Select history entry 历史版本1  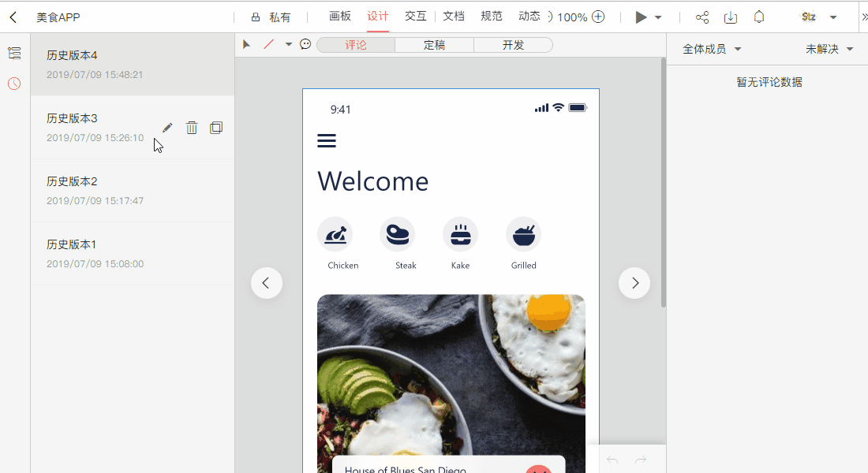pyautogui.click(x=133, y=254)
